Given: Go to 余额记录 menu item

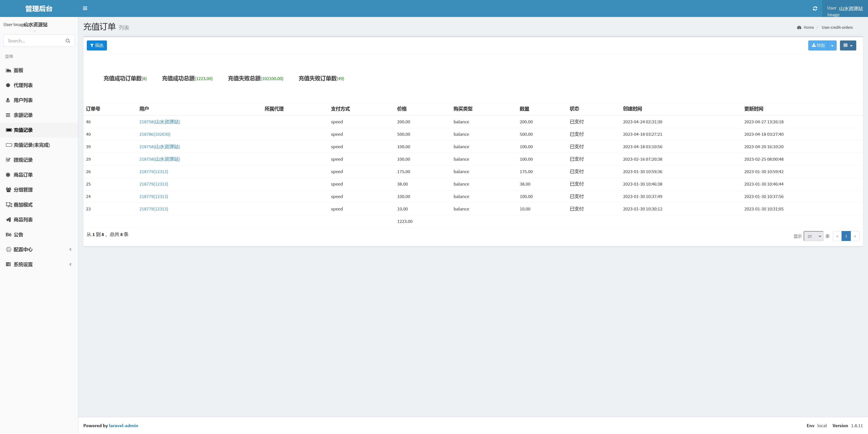Looking at the screenshot, I should pyautogui.click(x=23, y=115).
